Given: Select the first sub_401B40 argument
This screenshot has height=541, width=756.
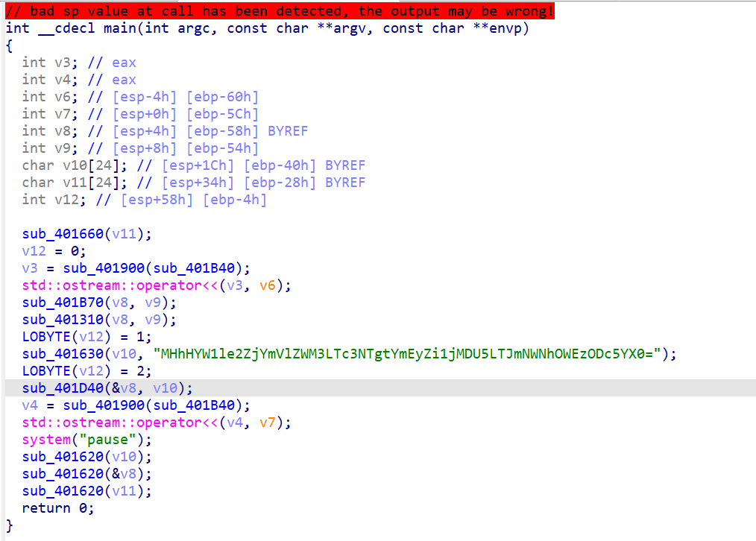Looking at the screenshot, I should point(194,268).
